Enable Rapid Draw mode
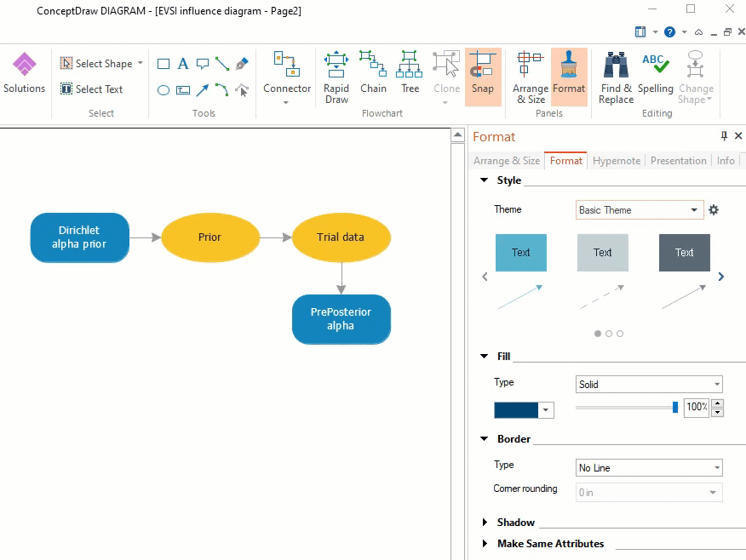Screen dimensions: 746x560 [x=336, y=77]
